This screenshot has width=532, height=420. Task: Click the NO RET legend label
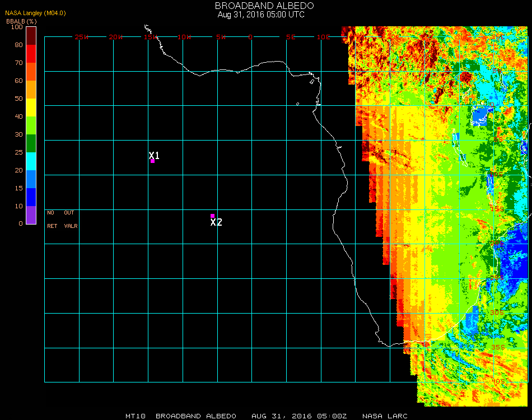52,220
